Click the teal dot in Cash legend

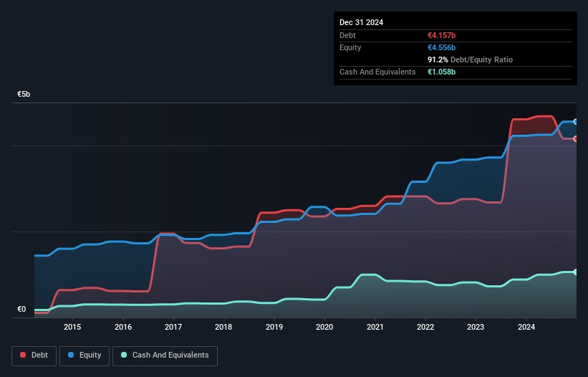[125, 355]
